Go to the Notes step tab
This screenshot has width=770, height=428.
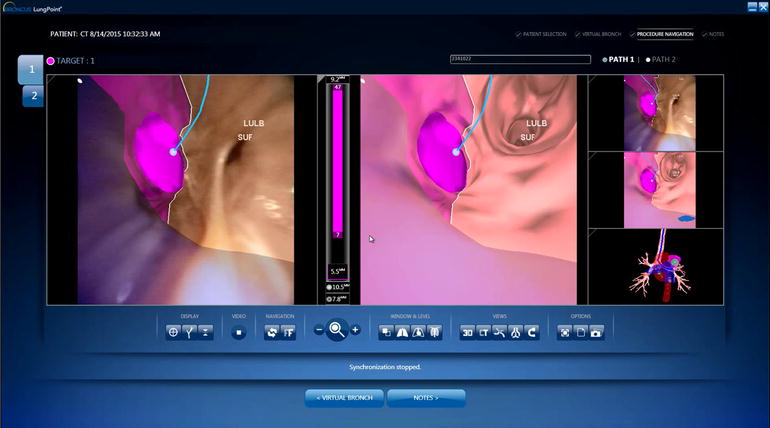(x=714, y=34)
